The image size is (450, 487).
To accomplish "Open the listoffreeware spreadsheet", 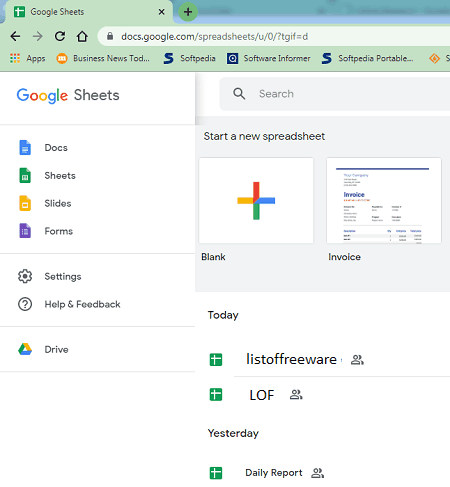I will tap(291, 359).
